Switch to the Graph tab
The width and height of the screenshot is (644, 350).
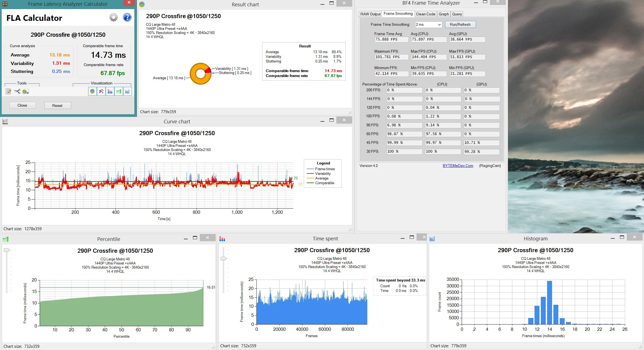coord(444,14)
